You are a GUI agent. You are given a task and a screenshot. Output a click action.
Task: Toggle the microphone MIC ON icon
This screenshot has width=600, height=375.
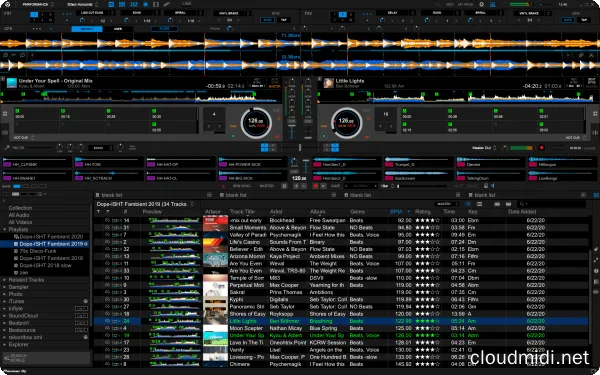[x=7, y=148]
